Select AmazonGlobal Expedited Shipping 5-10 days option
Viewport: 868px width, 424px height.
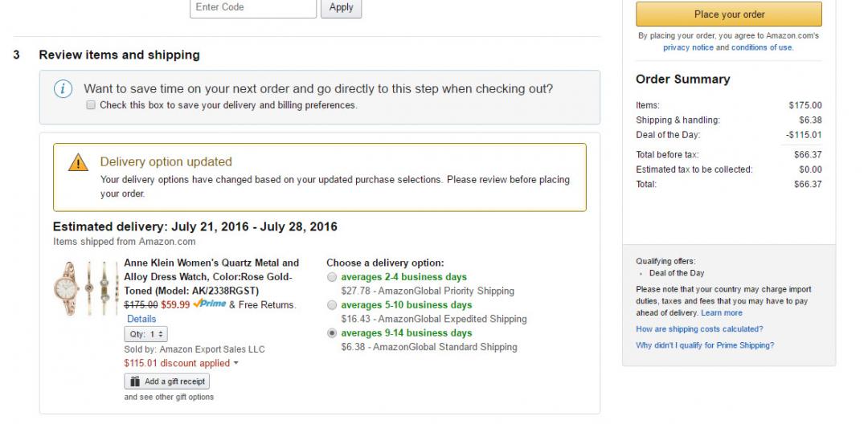click(333, 305)
